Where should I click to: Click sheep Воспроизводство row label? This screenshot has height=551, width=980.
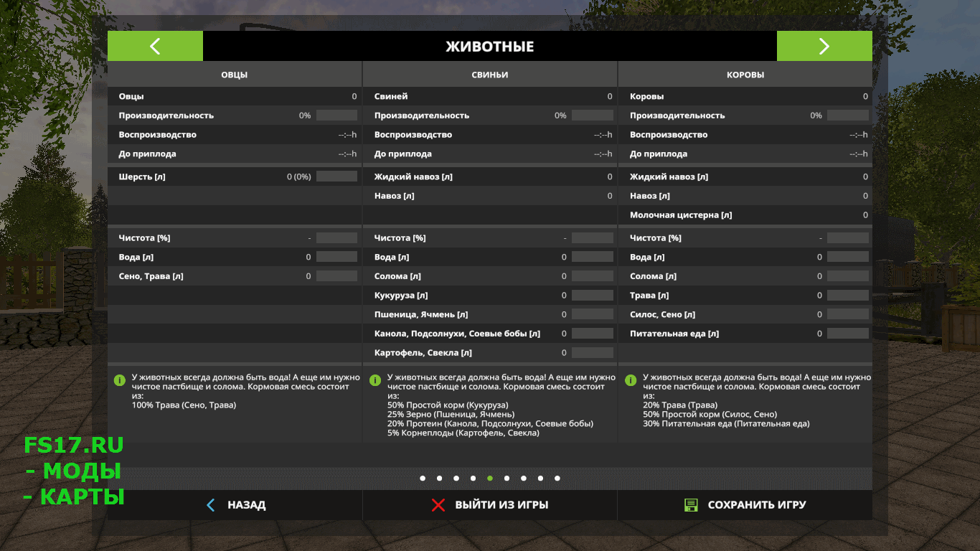pyautogui.click(x=157, y=135)
